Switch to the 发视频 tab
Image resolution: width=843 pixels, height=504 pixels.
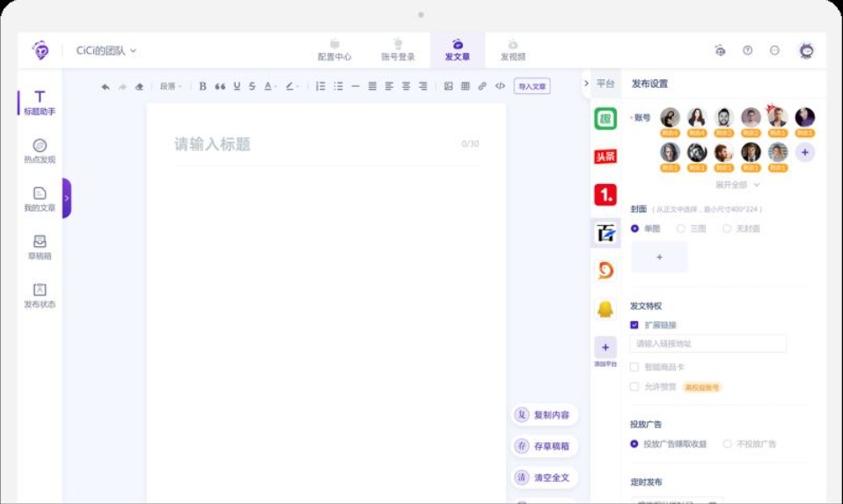point(513,50)
